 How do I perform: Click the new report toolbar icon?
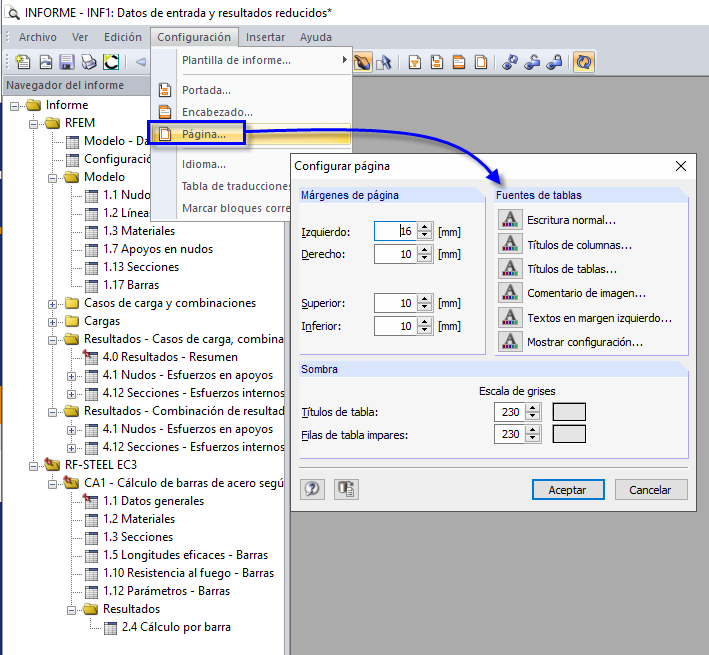coord(23,62)
